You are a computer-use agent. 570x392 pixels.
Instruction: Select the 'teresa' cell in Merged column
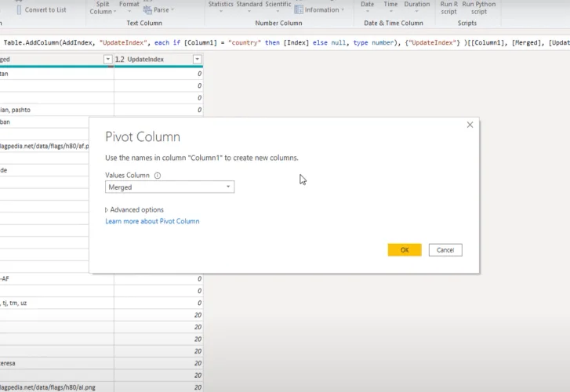pyautogui.click(x=56, y=363)
